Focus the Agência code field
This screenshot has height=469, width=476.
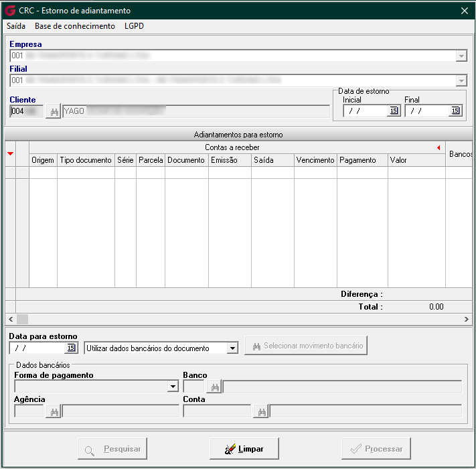pos(29,412)
